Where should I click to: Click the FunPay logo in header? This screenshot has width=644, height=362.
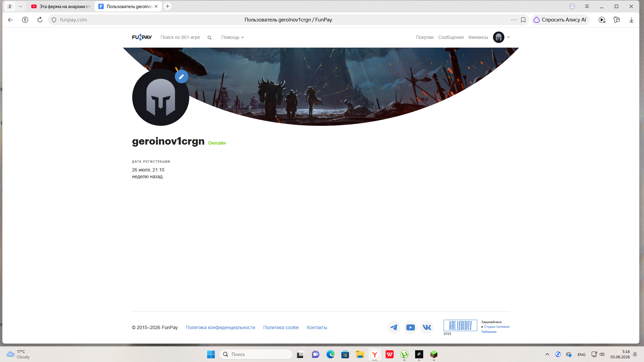pos(142,37)
